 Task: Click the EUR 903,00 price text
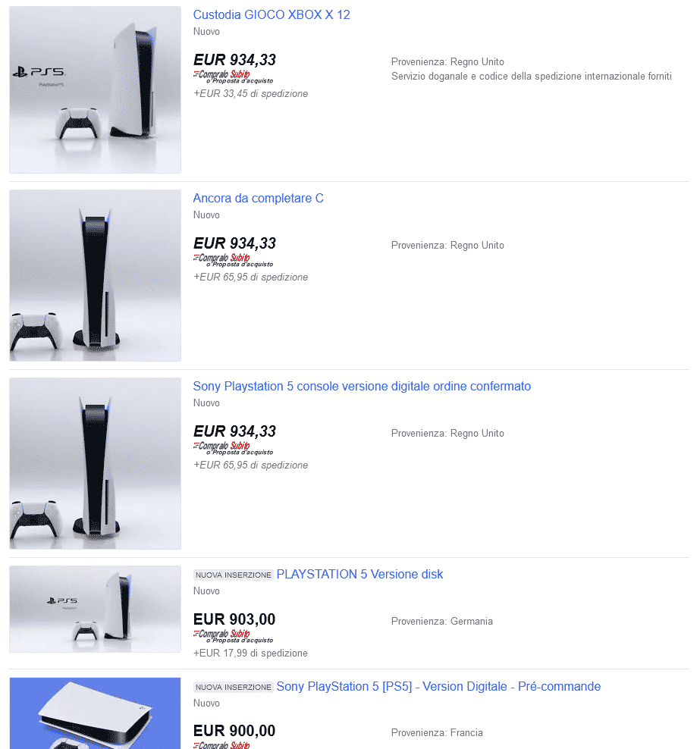coord(234,619)
